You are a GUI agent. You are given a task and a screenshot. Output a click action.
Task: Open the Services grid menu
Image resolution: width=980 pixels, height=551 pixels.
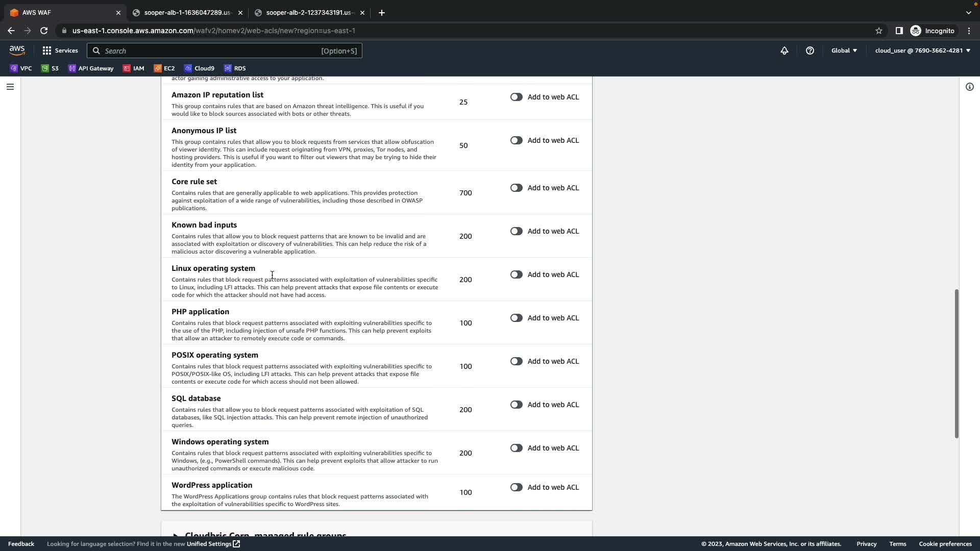pos(60,51)
